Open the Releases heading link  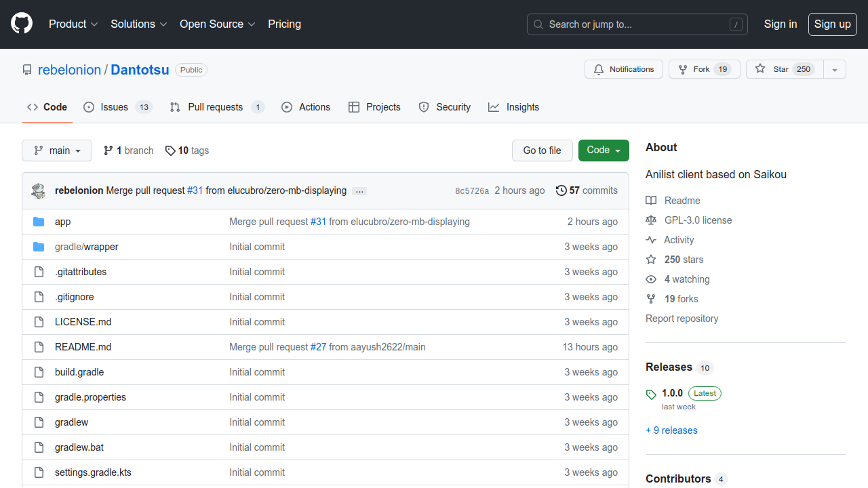679,367
